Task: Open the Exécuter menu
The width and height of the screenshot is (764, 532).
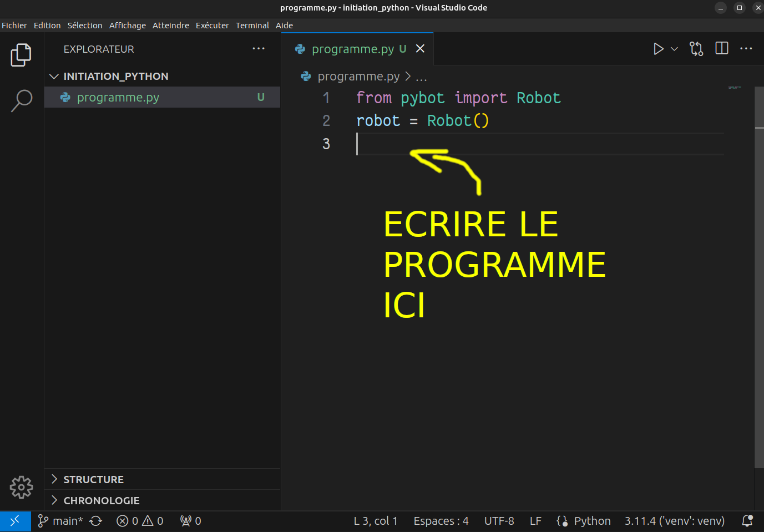Action: (x=212, y=26)
